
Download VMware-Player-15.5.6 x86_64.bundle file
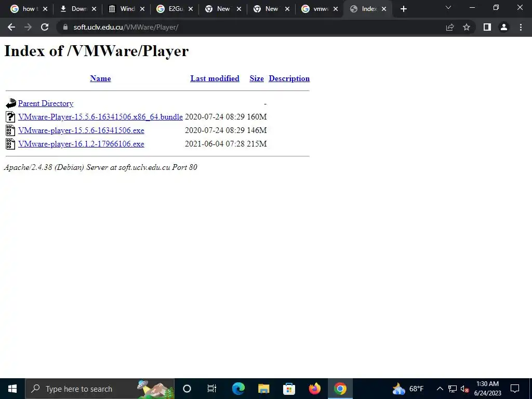coord(100,117)
